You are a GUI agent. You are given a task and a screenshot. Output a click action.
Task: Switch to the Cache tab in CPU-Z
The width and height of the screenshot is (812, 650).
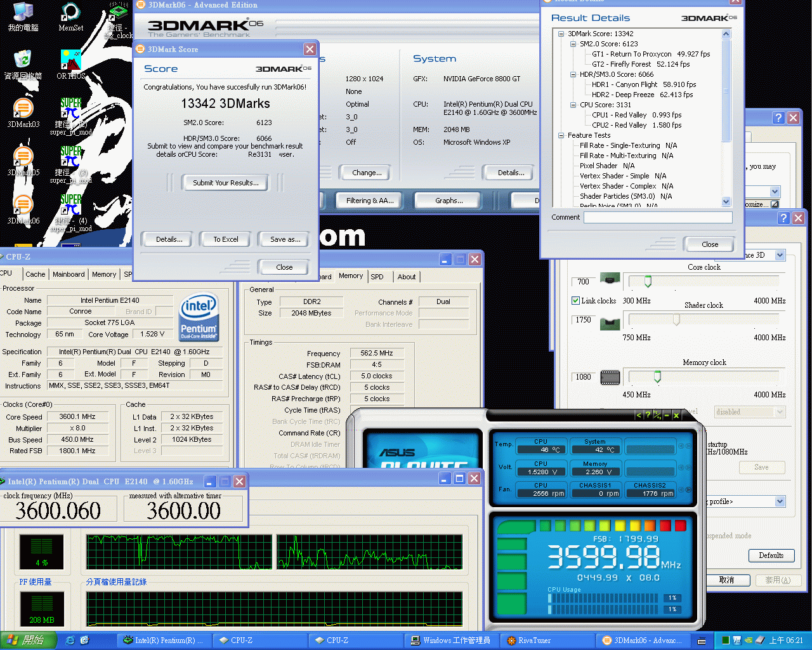coord(36,274)
